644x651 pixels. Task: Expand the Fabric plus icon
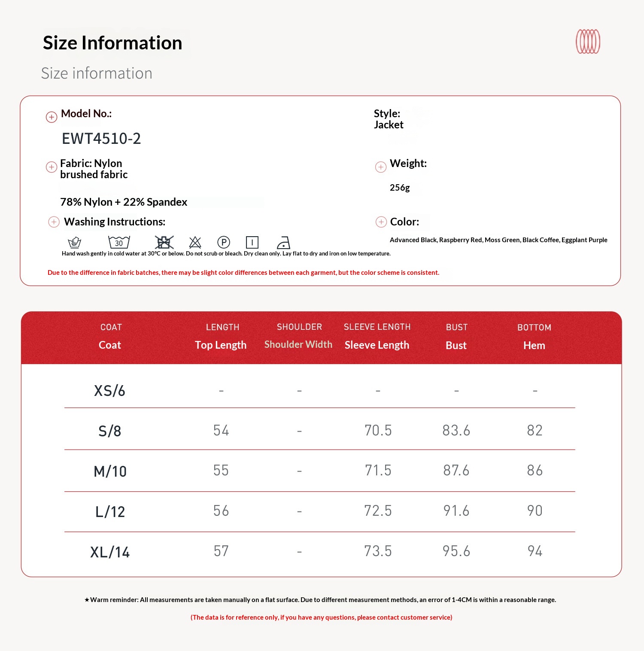52,167
